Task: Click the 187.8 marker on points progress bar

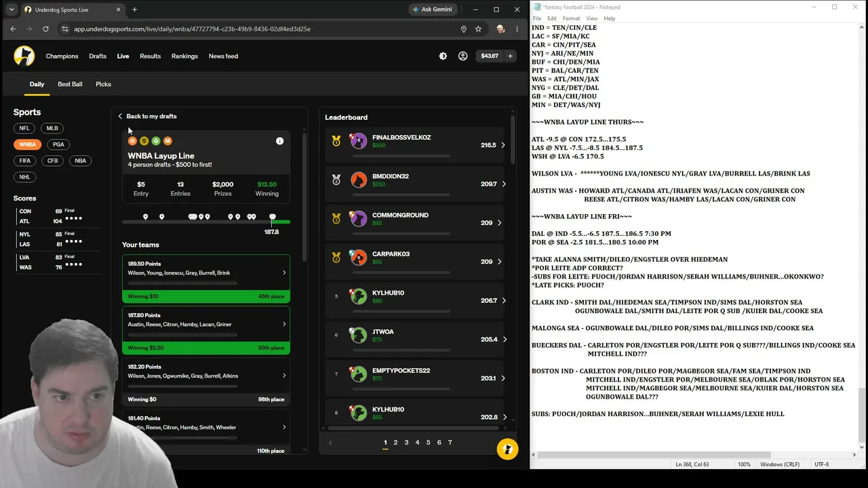Action: click(x=272, y=217)
